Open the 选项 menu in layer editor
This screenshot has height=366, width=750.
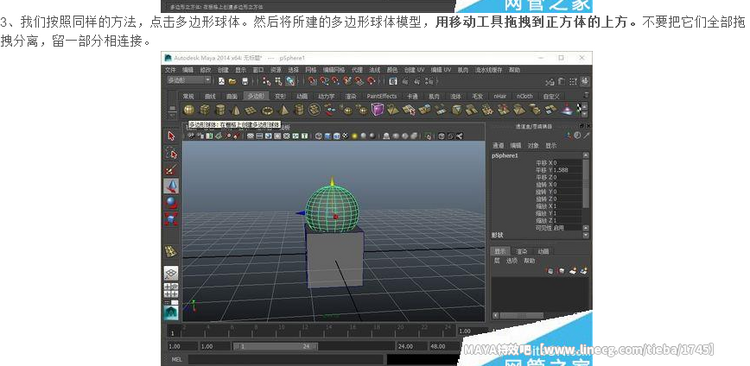512,261
